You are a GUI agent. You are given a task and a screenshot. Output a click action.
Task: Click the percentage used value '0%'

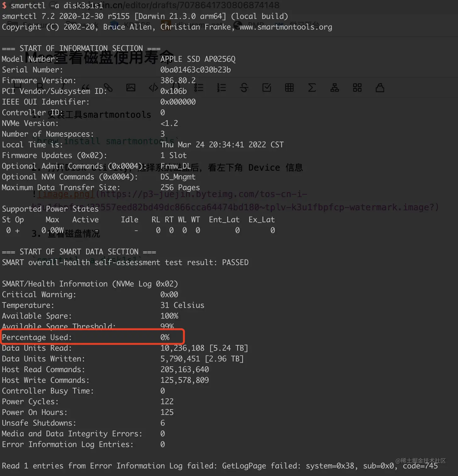165,337
